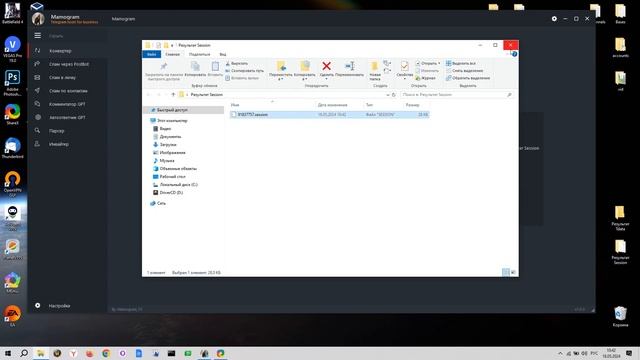Sort by the Размер column header

point(412,105)
